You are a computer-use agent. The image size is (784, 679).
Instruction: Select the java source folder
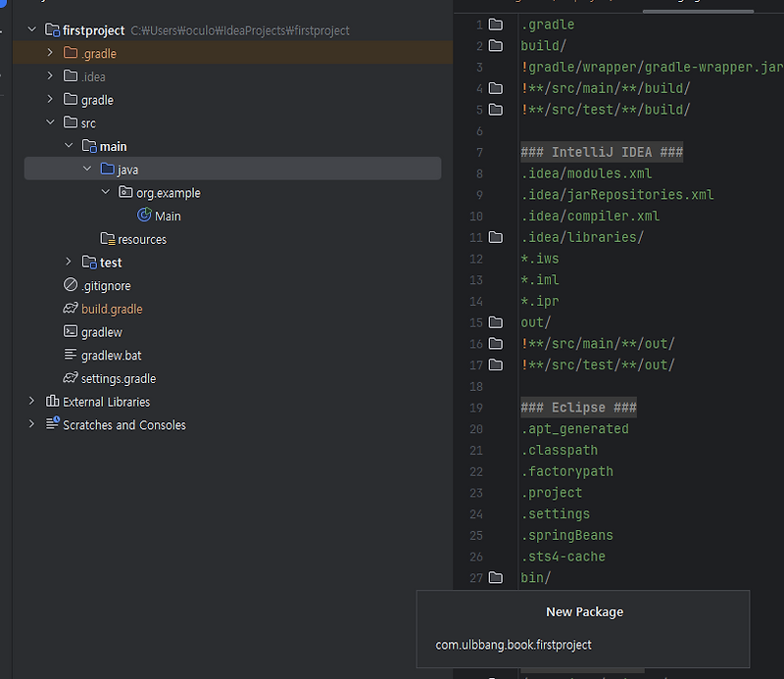[127, 170]
